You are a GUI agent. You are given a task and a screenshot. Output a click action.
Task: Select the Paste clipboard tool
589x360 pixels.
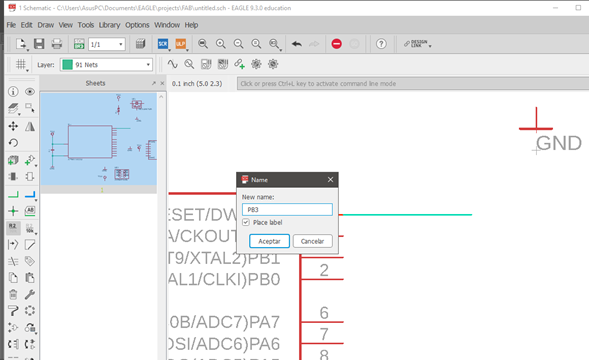coord(30,278)
